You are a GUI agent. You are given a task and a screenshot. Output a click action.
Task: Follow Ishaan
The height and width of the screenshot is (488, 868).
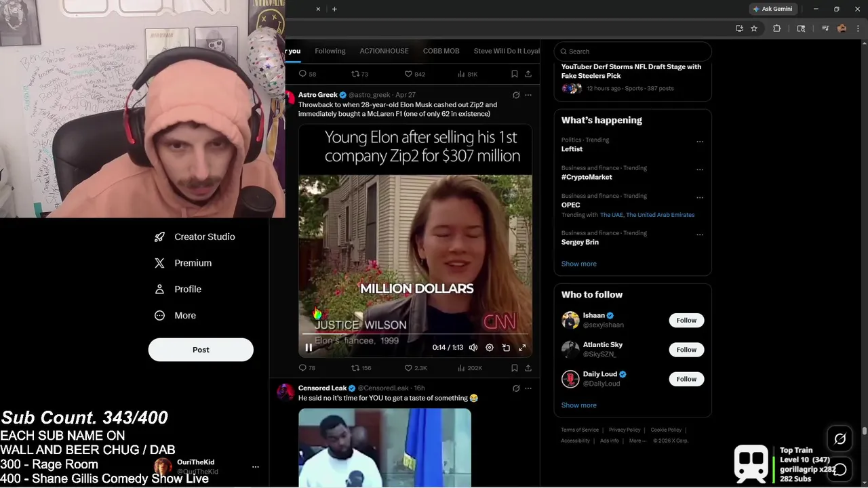click(686, 320)
